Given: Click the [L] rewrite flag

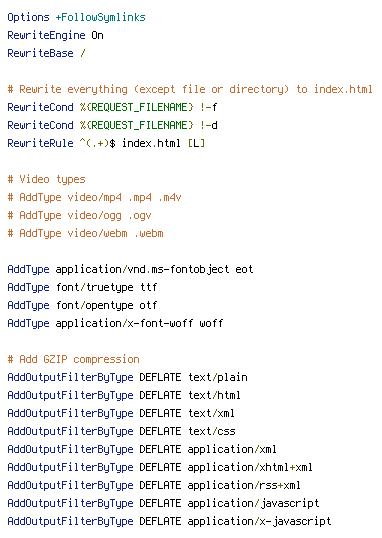Looking at the screenshot, I should point(196,143).
